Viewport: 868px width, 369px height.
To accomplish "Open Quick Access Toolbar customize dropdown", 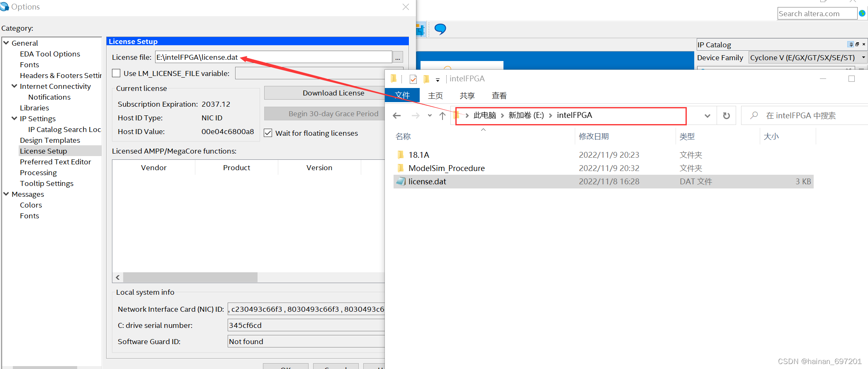I will [438, 80].
